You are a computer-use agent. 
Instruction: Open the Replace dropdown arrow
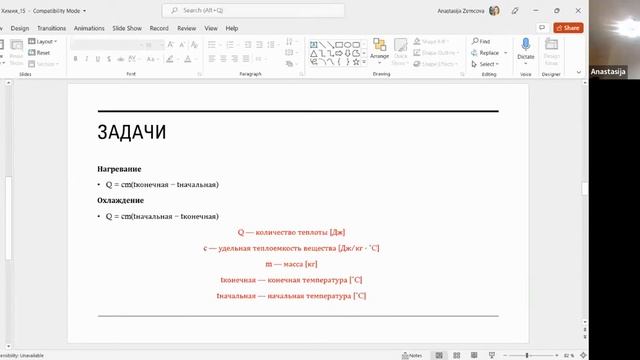coord(506,53)
